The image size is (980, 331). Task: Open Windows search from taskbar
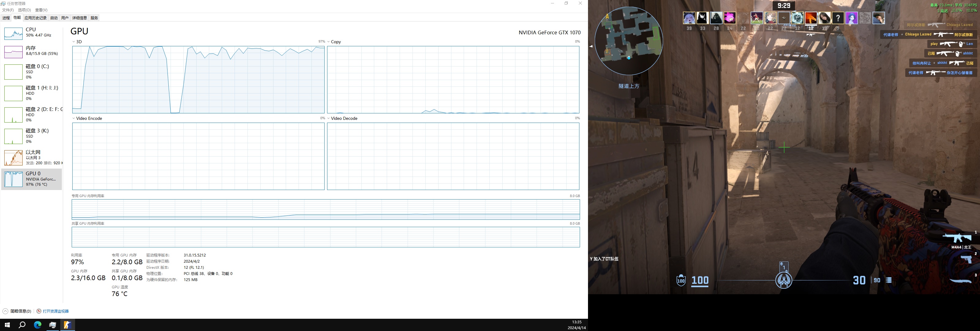pos(22,325)
